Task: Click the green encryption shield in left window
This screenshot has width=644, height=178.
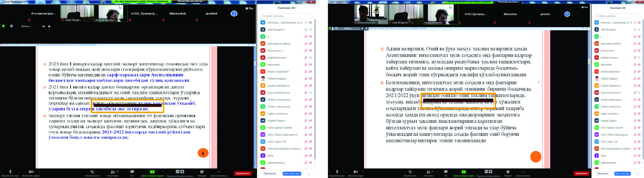Action: 4,26
